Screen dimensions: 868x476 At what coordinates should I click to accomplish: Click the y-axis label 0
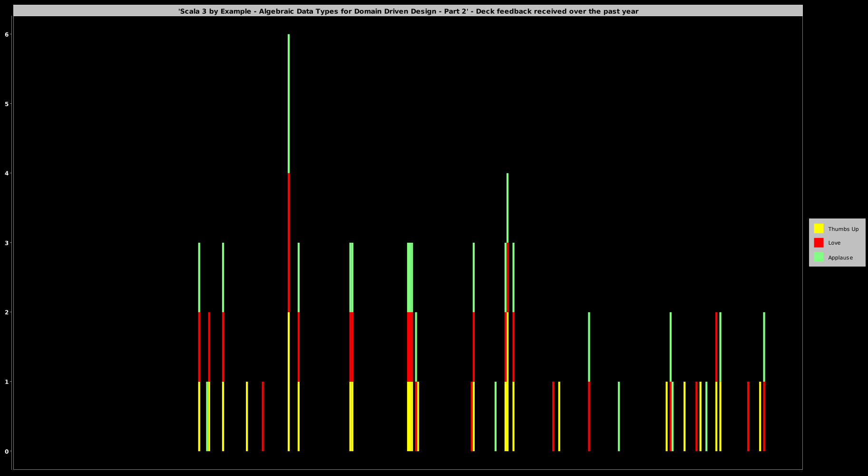coord(7,451)
